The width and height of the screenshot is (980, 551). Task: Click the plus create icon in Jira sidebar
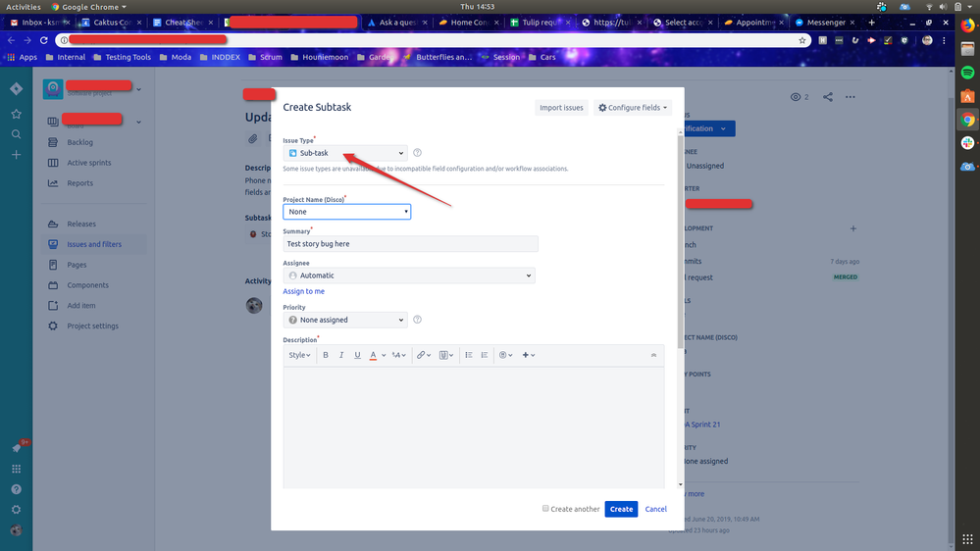[x=17, y=154]
